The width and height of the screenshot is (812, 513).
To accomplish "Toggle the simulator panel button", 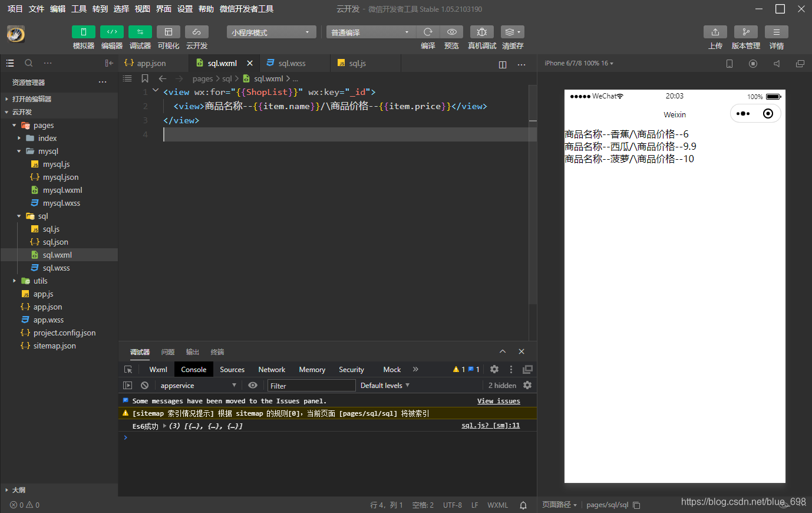I will pyautogui.click(x=83, y=32).
